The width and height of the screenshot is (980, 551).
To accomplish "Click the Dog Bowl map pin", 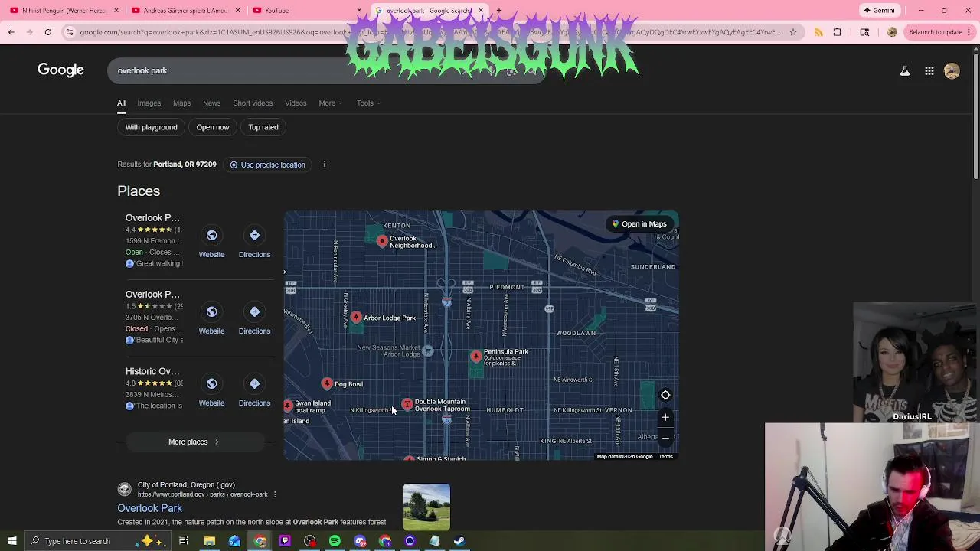I will tap(327, 383).
